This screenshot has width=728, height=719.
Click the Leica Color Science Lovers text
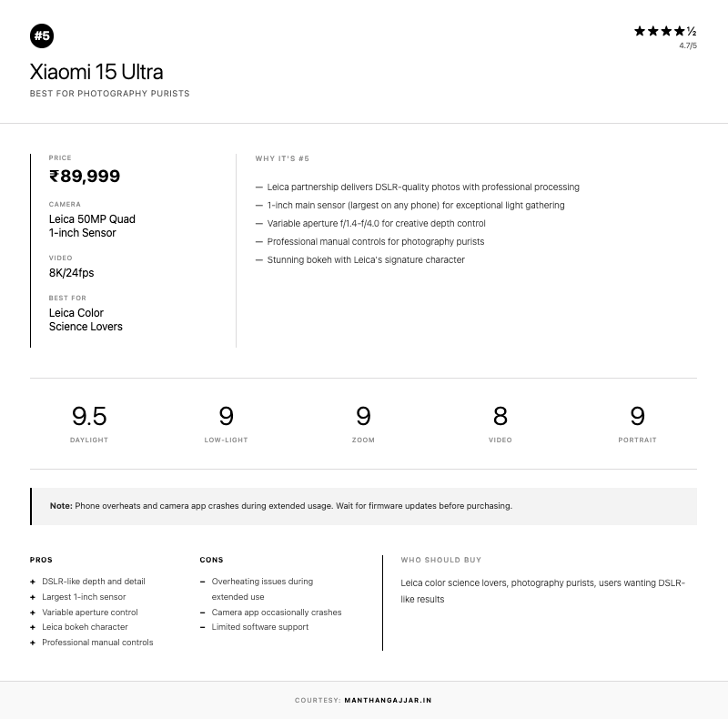[86, 319]
